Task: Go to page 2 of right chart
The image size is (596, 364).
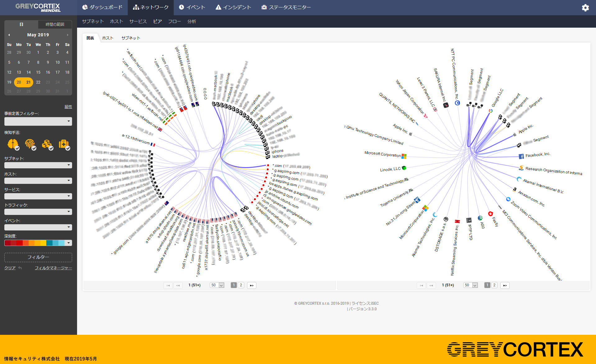Action: point(494,285)
